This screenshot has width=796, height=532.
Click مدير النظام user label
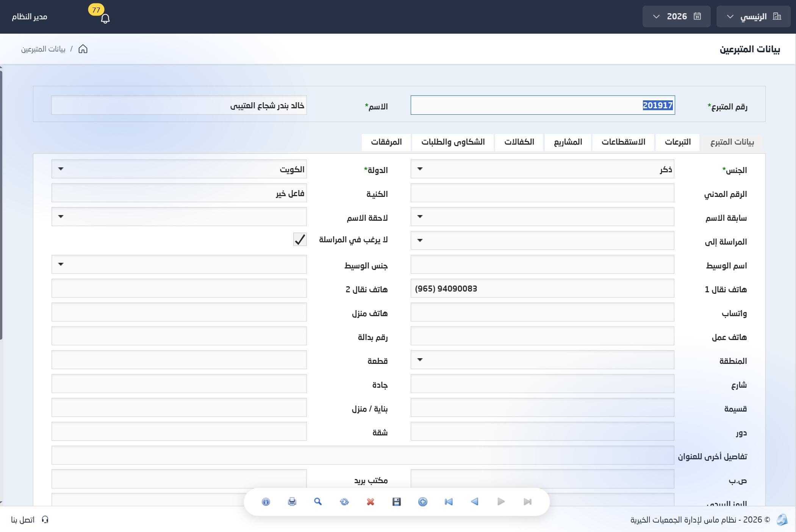point(30,17)
